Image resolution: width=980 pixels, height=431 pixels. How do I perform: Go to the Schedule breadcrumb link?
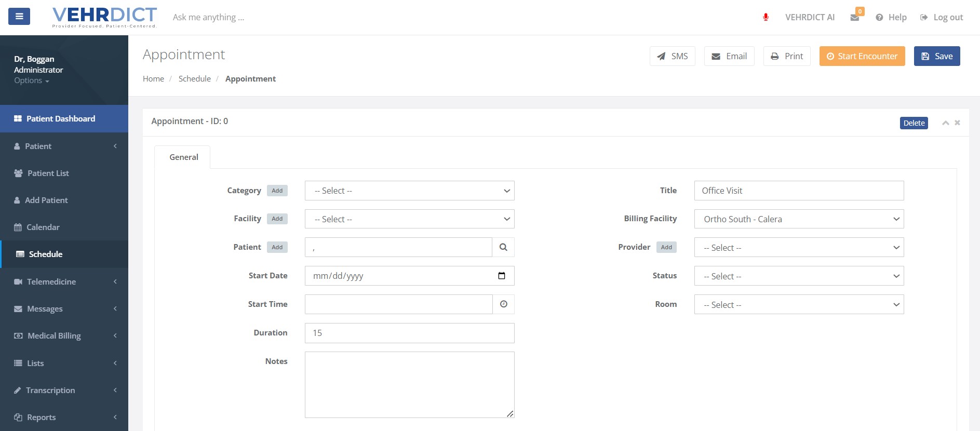[x=195, y=79]
